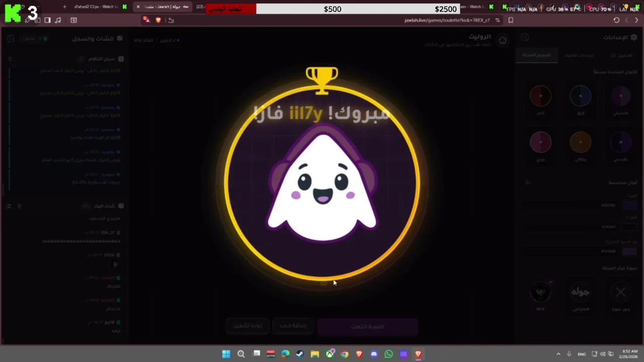
Task: Select the wheel design tab تصميم العجلة
Action: (x=537, y=55)
